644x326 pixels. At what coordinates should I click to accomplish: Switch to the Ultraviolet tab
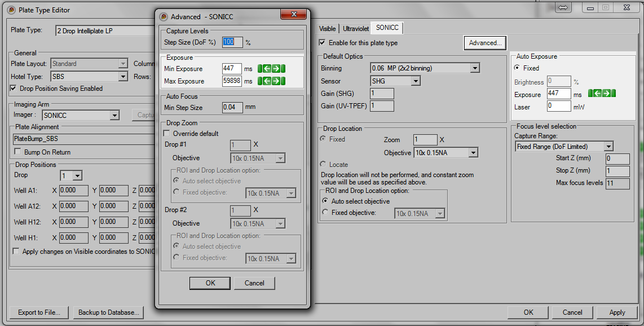[356, 28]
